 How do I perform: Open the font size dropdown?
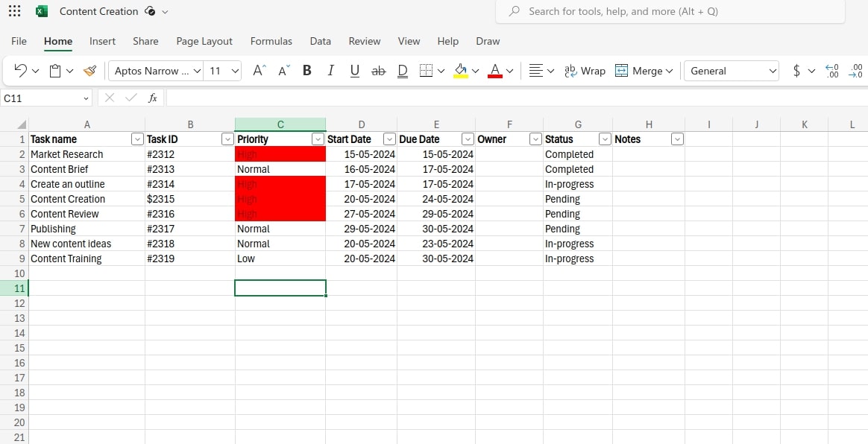point(235,71)
